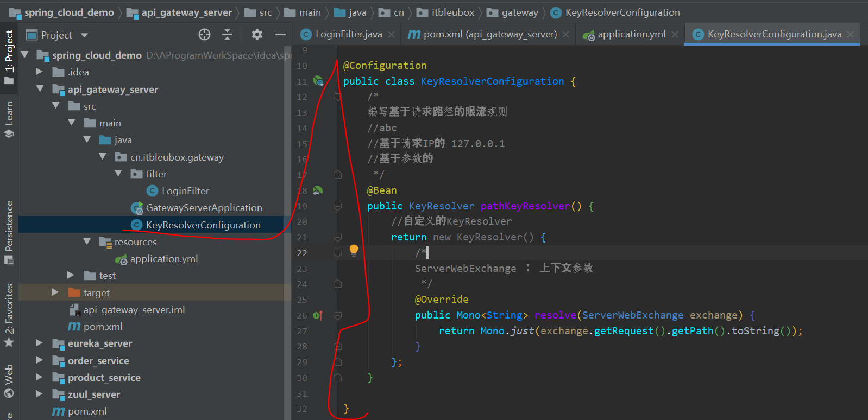Open the Web tool window
This screenshot has height=420, width=868.
(9, 381)
